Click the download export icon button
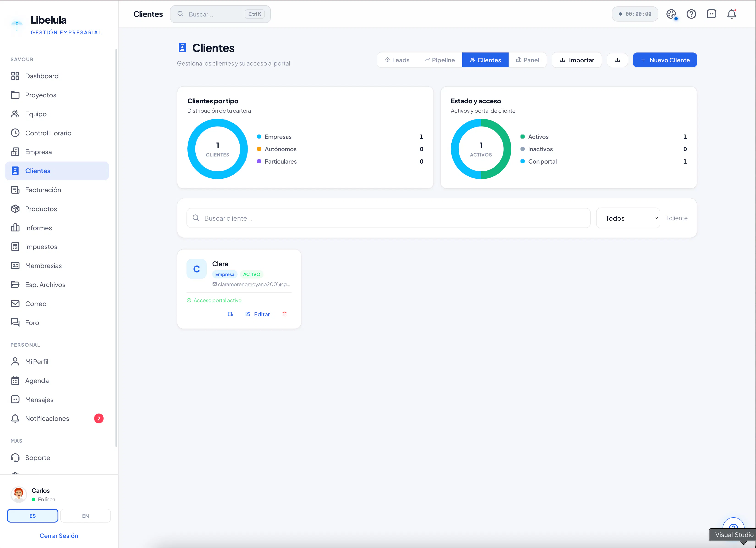 [x=617, y=60]
